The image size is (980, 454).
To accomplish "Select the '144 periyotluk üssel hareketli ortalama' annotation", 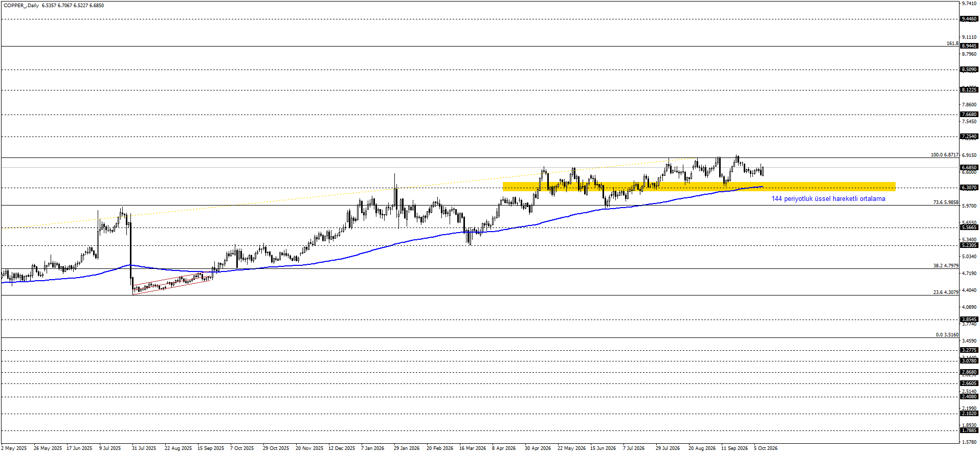I will coord(828,199).
